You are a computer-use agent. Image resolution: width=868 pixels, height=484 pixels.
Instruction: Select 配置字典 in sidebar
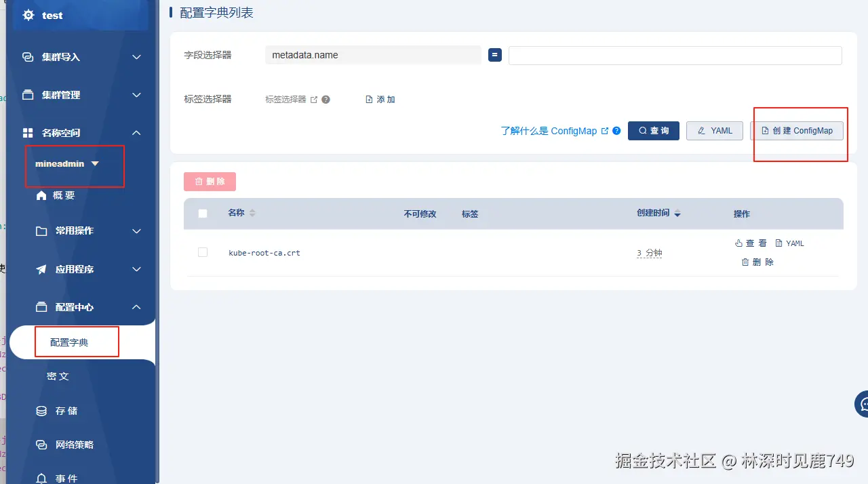tap(69, 342)
